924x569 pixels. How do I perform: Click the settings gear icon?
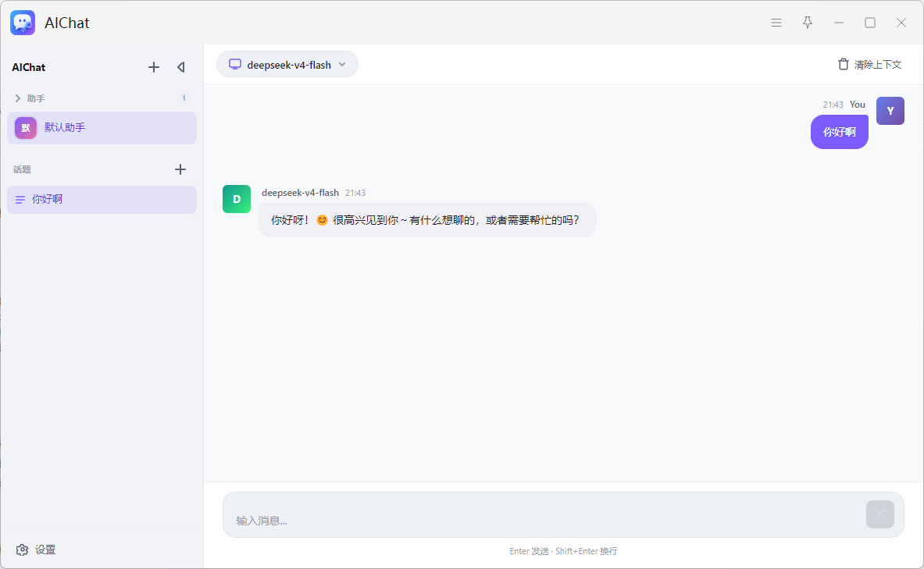pyautogui.click(x=23, y=549)
